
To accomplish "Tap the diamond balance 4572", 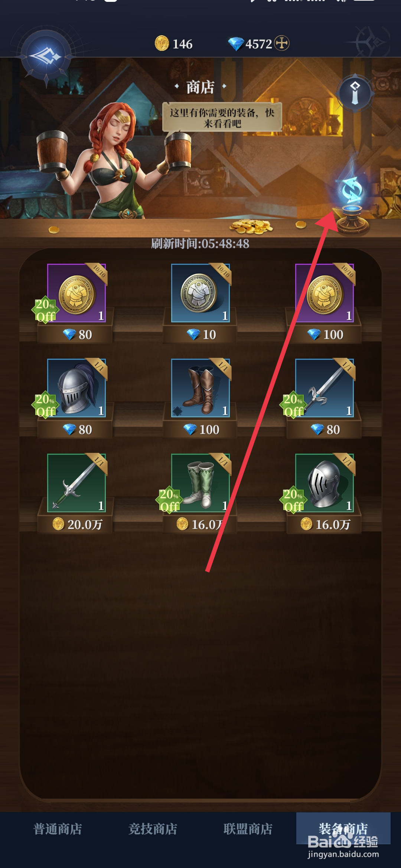I will click(x=251, y=44).
